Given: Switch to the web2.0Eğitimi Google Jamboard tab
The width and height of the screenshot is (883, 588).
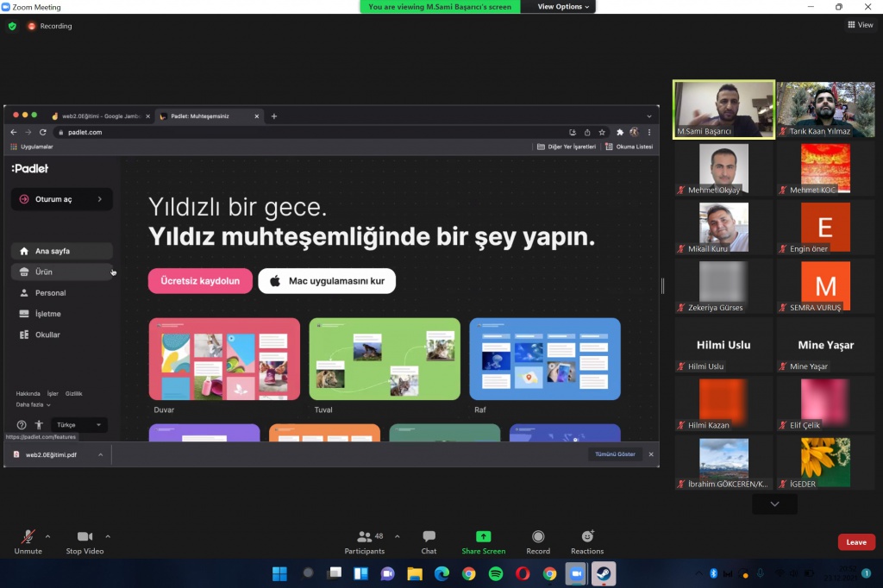Looking at the screenshot, I should (x=100, y=116).
